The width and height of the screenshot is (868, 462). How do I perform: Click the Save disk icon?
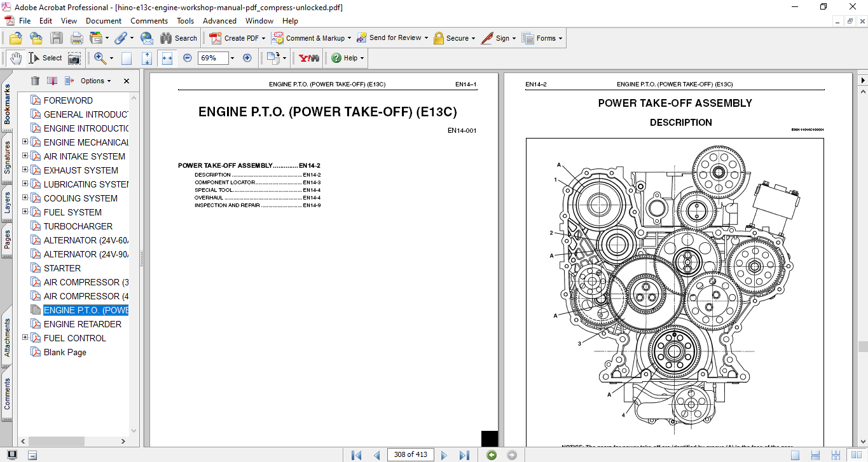57,38
